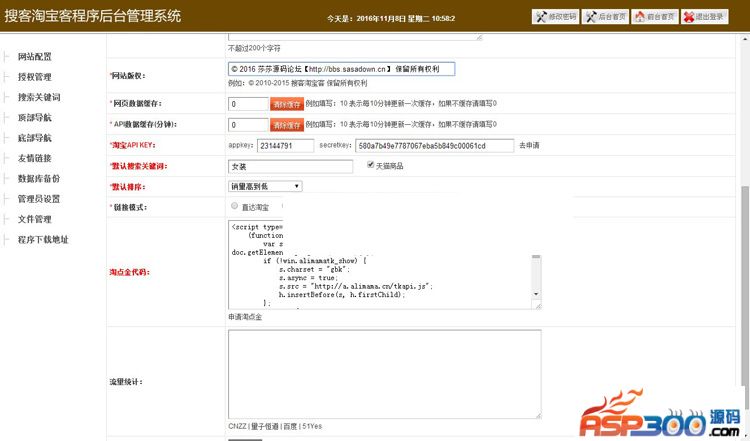Focus the 网页数据缓存 value field
The width and height of the screenshot is (750, 441).
pos(248,104)
